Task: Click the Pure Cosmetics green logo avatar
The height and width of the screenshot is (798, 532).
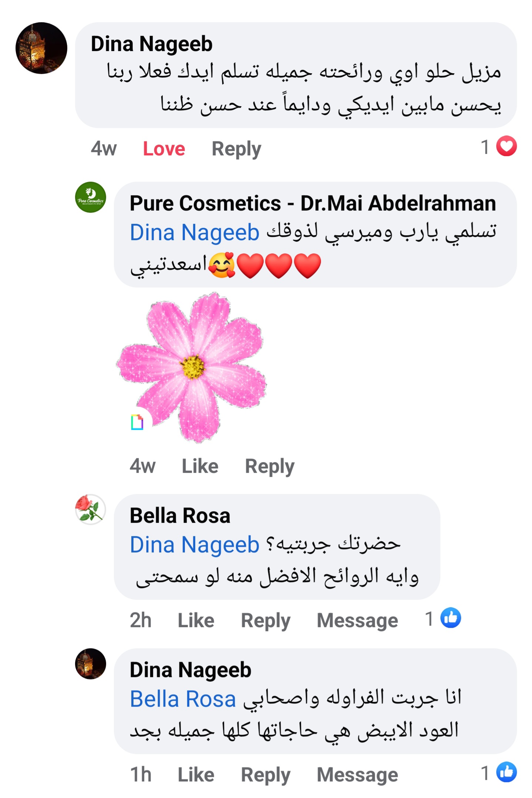Action: click(91, 197)
